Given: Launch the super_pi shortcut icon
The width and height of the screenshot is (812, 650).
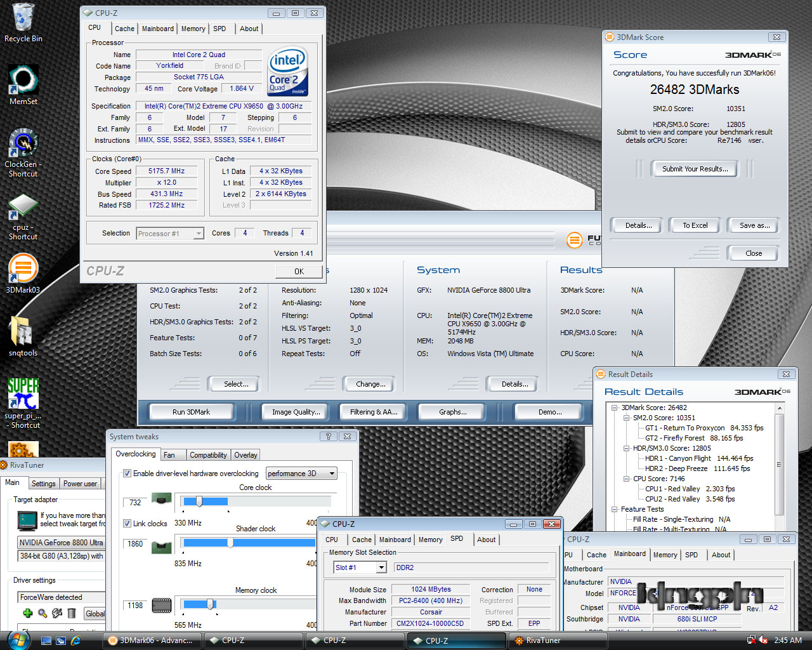Looking at the screenshot, I should pos(23,394).
